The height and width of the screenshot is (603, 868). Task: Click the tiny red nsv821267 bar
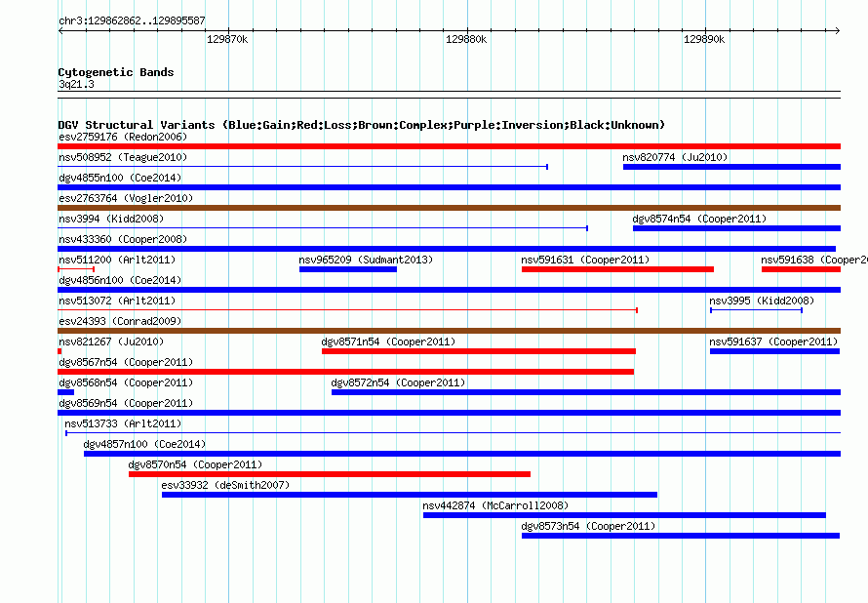point(59,351)
